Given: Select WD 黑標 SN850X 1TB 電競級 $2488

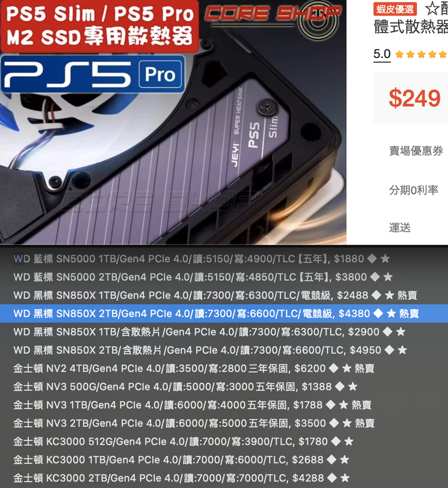Looking at the screenshot, I should (224, 295).
